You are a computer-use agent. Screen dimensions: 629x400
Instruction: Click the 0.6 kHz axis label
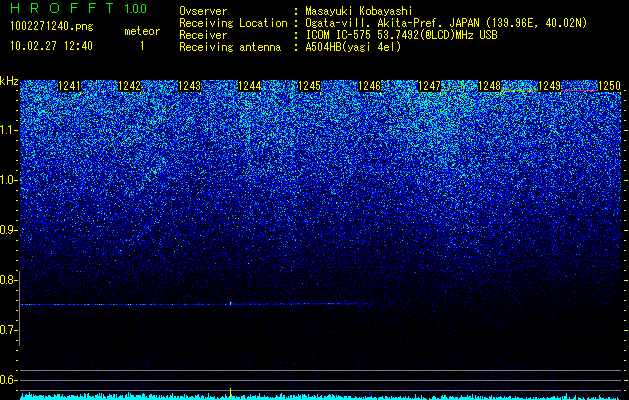pyautogui.click(x=7, y=380)
